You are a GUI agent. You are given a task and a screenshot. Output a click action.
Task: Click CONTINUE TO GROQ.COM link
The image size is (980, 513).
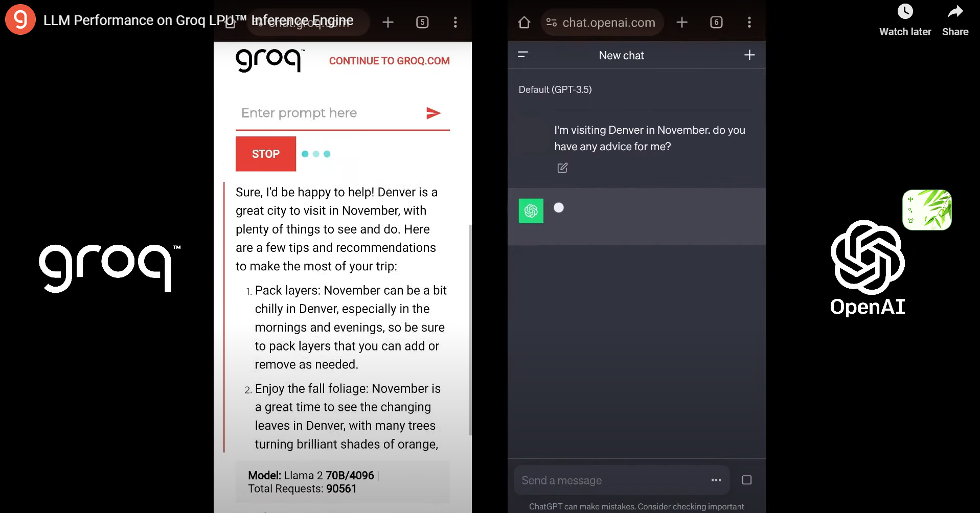click(389, 61)
